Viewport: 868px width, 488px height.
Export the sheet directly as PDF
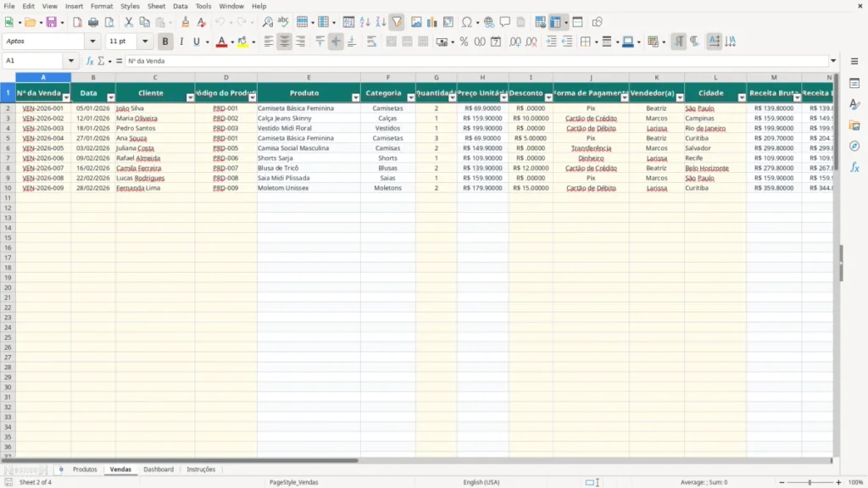coord(77,22)
